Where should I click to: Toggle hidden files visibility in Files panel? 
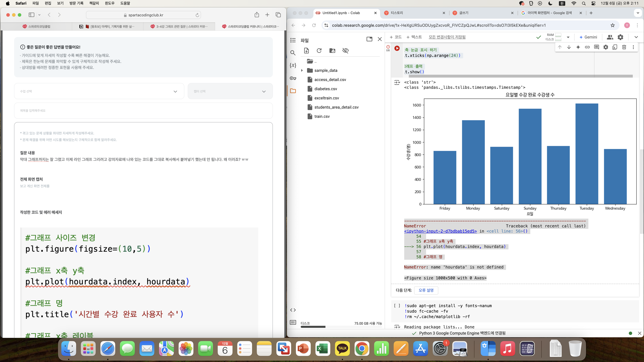coord(345,50)
